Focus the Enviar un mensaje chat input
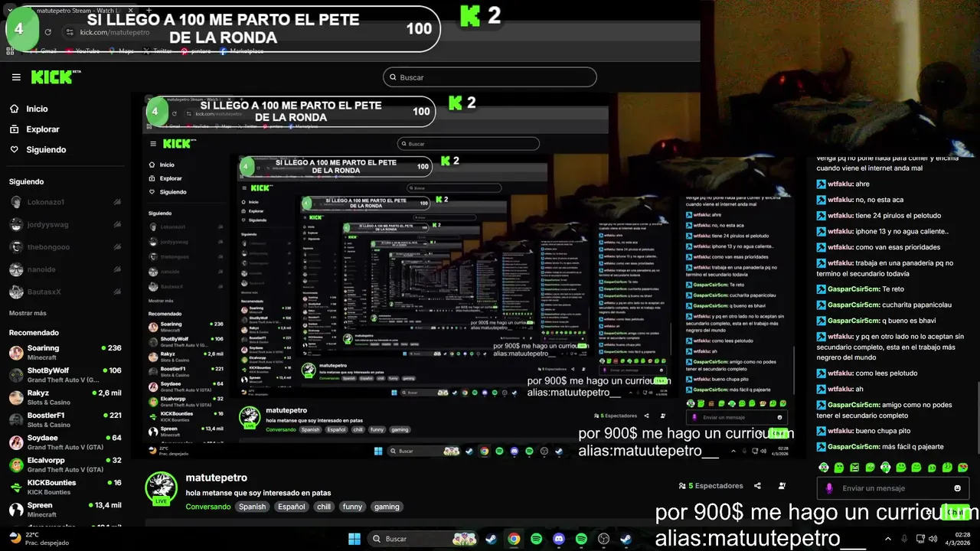980x551 pixels. tap(892, 488)
